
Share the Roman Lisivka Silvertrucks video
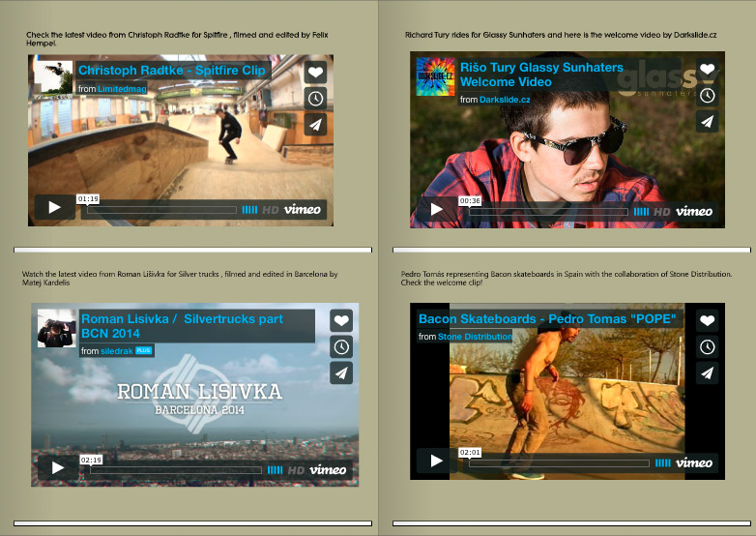[340, 373]
